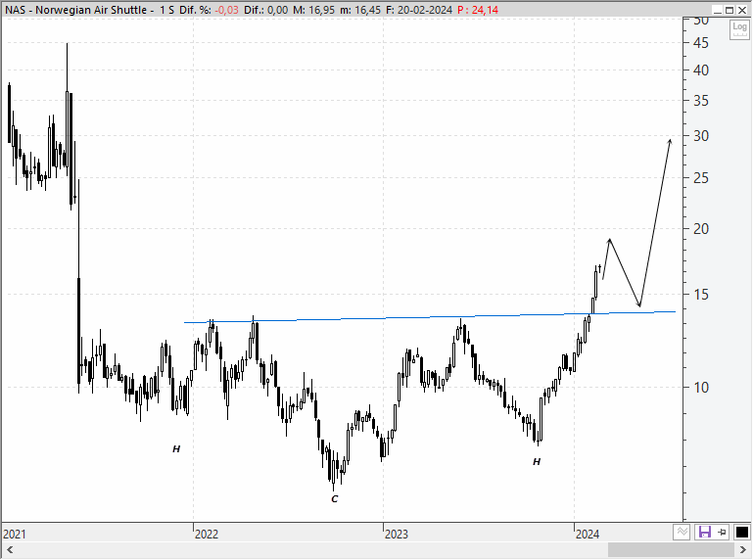This screenshot has width=753, height=560.
Task: Click the red '-0,03' percent difference value
Action: [x=226, y=10]
